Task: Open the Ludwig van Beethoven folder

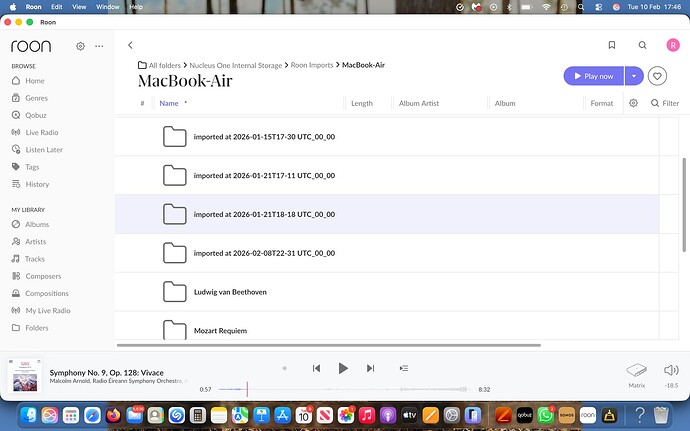Action: click(230, 292)
